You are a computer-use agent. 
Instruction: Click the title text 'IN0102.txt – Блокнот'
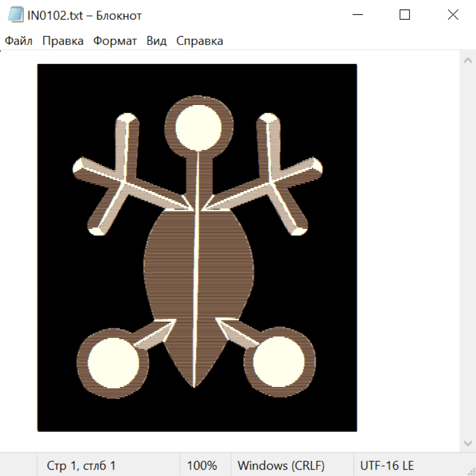point(85,15)
